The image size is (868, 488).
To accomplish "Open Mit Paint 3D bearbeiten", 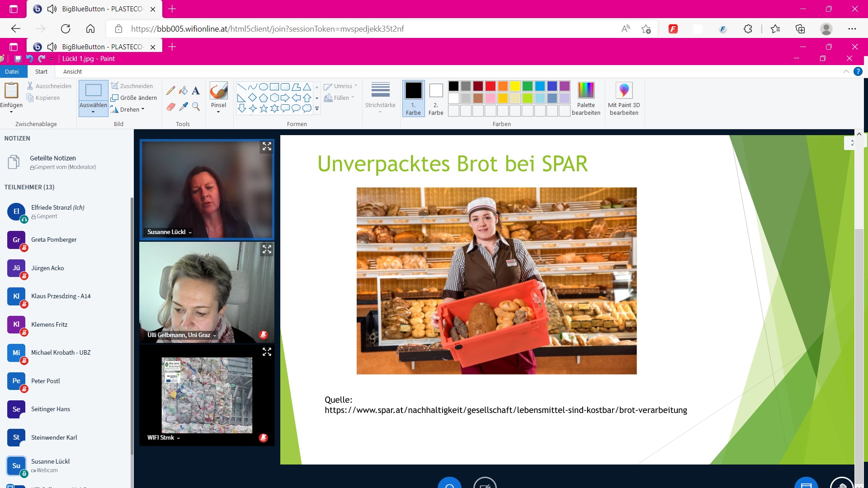I will (x=624, y=99).
